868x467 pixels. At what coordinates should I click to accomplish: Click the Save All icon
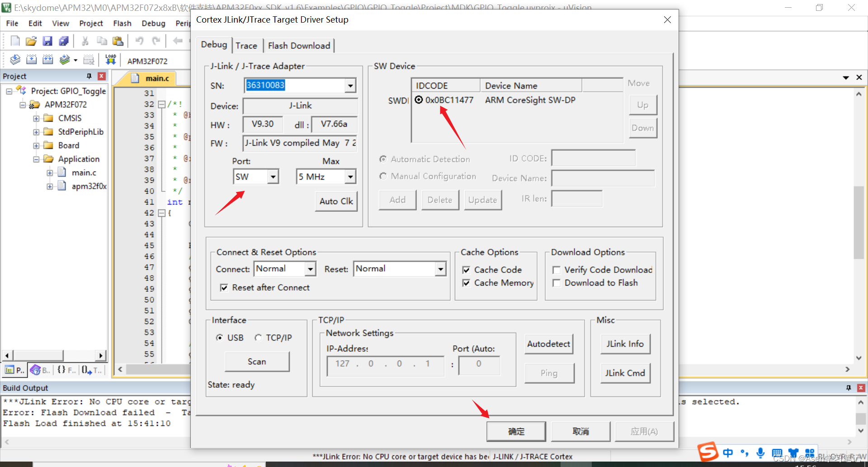click(x=64, y=41)
